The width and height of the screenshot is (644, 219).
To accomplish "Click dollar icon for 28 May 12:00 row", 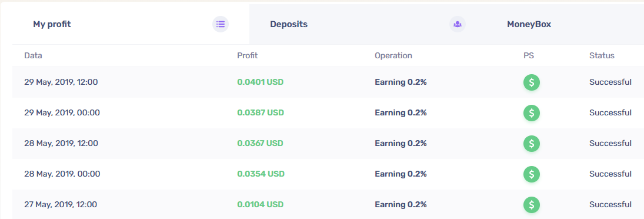I will pyautogui.click(x=532, y=144).
